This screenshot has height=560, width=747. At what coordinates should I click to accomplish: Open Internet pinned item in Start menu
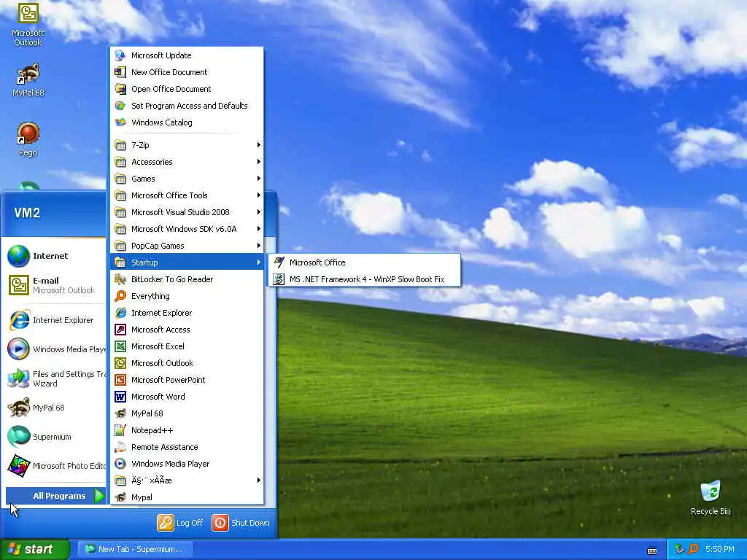pos(55,256)
